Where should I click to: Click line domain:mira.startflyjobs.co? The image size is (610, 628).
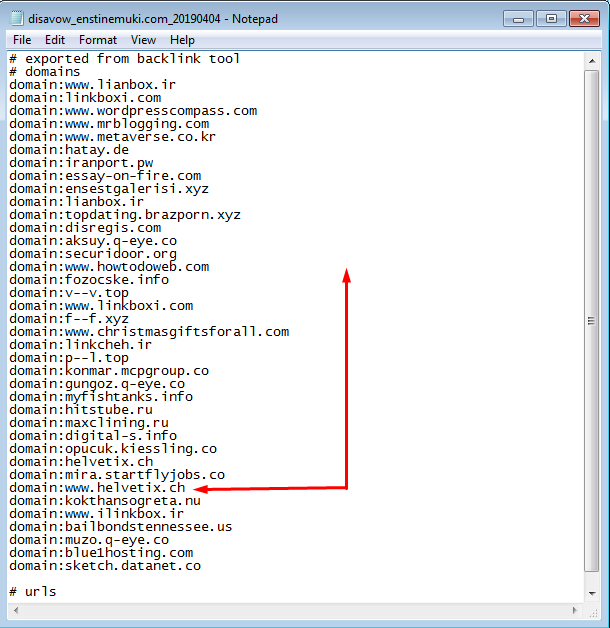(x=117, y=475)
